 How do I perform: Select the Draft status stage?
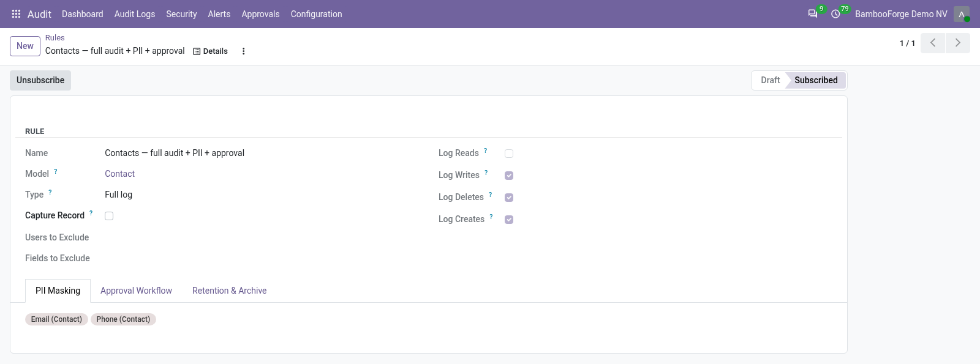click(769, 80)
